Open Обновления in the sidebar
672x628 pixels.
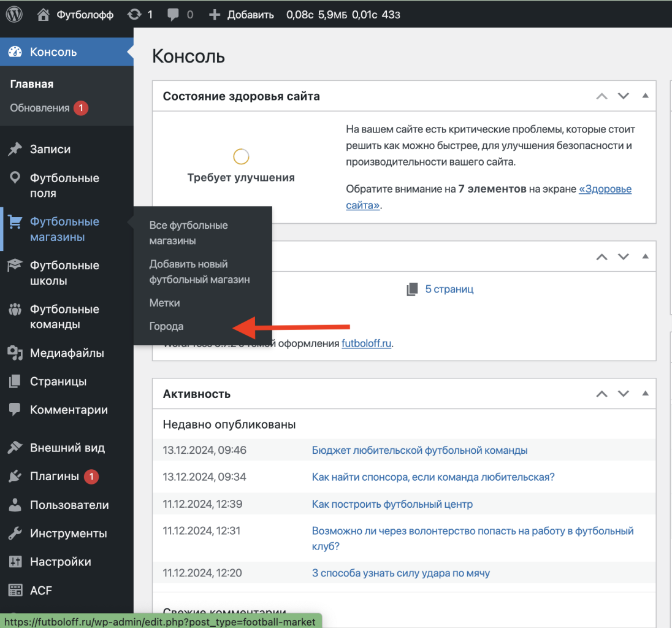click(40, 108)
